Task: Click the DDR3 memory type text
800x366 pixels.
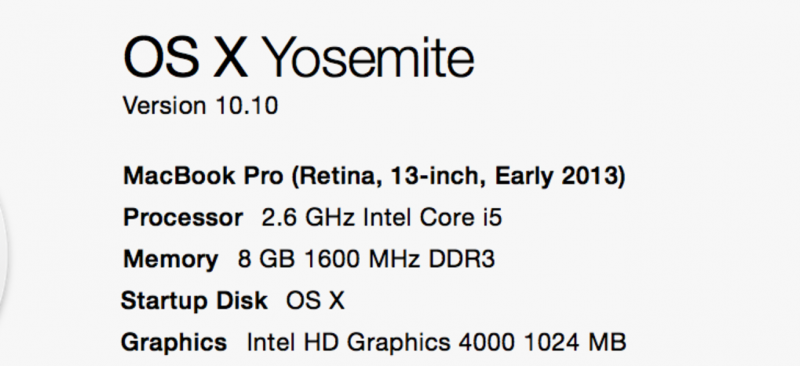Action: point(462,260)
